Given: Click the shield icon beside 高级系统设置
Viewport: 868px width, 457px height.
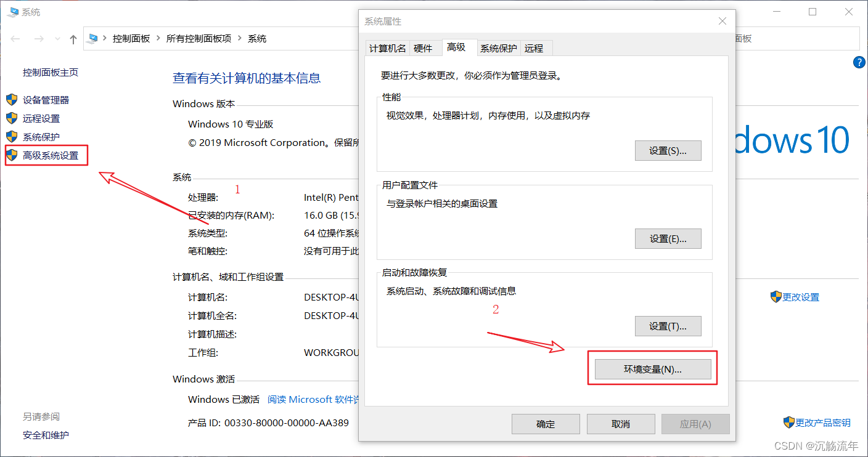Looking at the screenshot, I should point(12,155).
